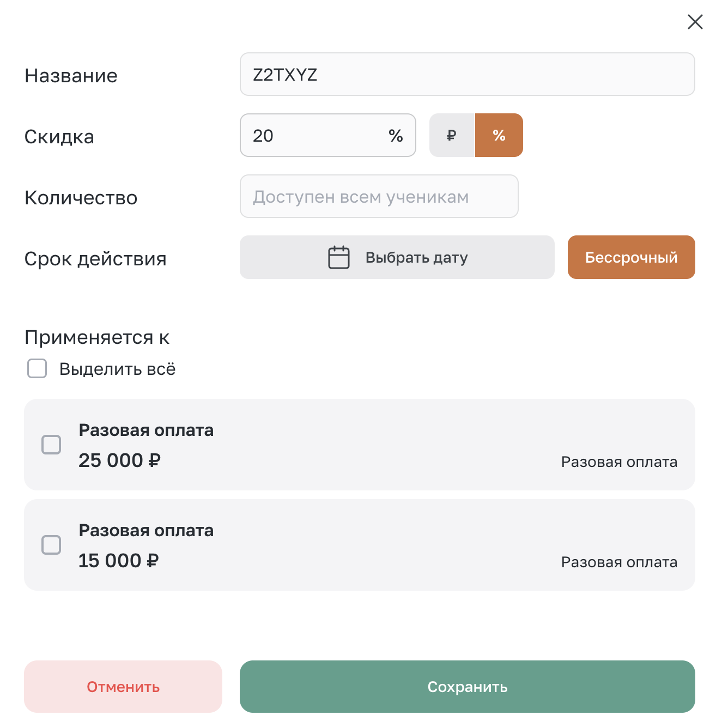Check the 25 000 ₽ payment option
Screen dimensions: 716x728
(x=51, y=445)
